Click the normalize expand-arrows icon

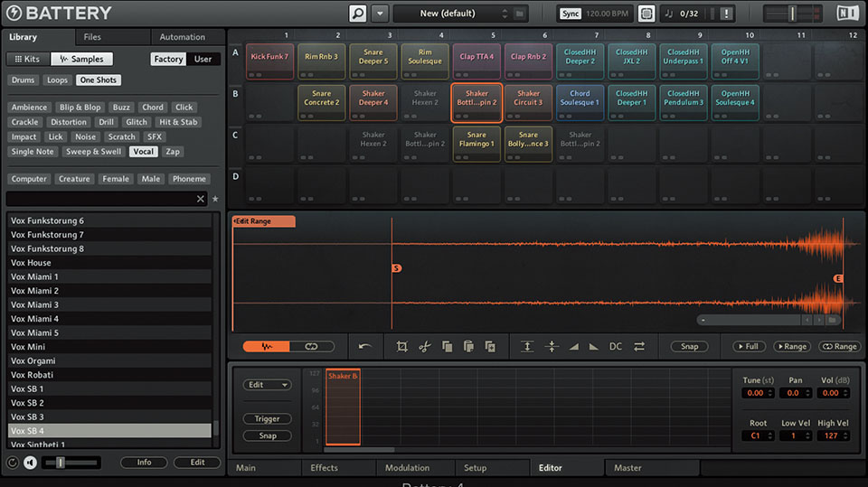(527, 346)
